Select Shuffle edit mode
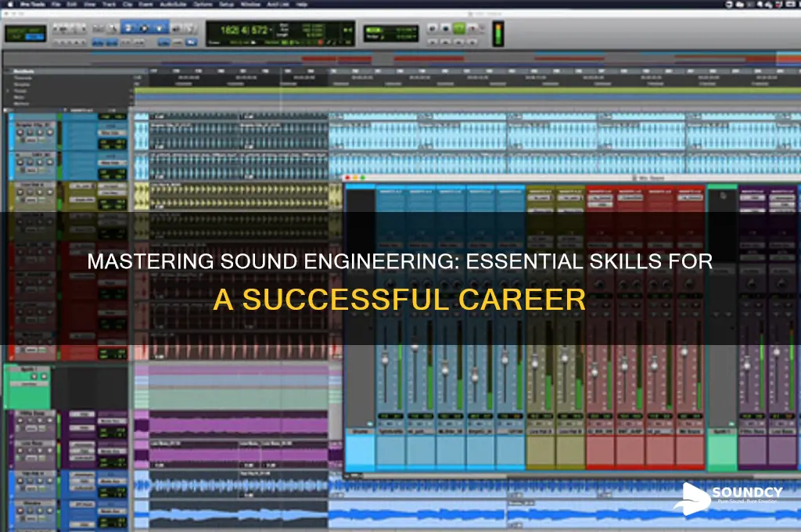Screen dimensions: 801x532 (x=16, y=31)
